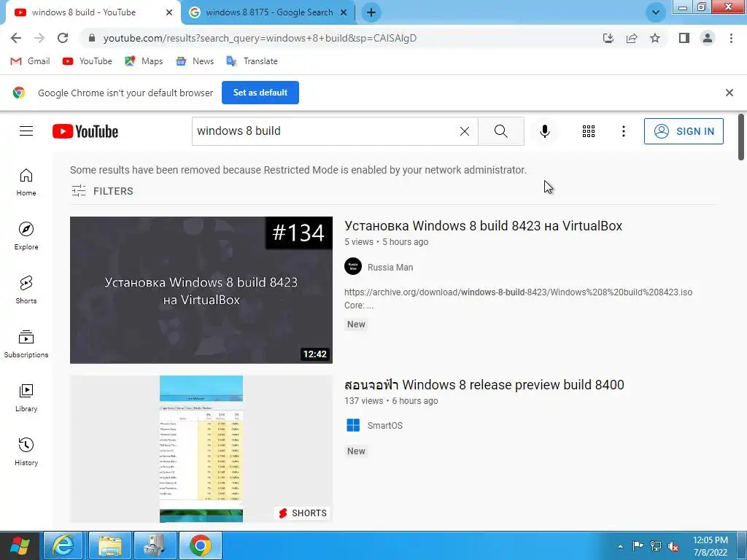Switch to the windows 8 8175 Google Search tab
Screen dimensions: 747x560
pyautogui.click(x=269, y=12)
